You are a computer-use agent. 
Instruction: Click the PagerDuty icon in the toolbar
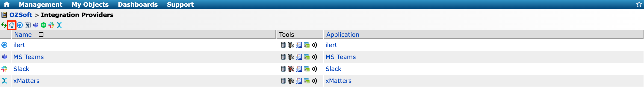[x=44, y=25]
